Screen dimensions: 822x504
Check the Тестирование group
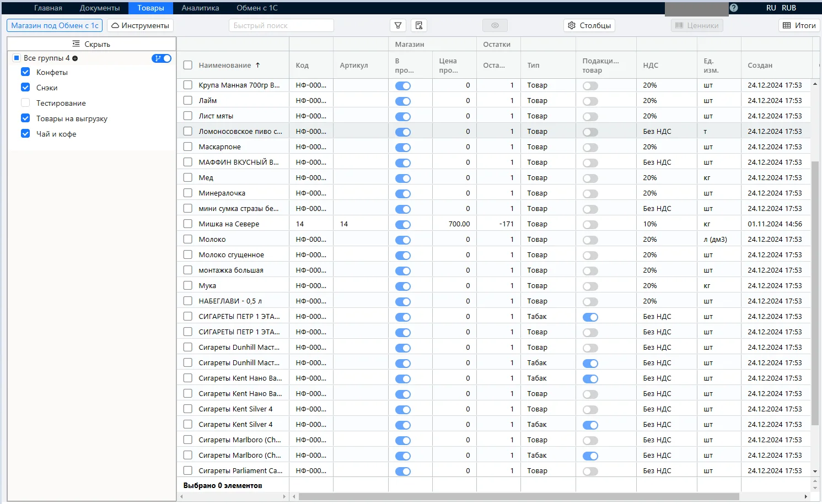pyautogui.click(x=25, y=103)
